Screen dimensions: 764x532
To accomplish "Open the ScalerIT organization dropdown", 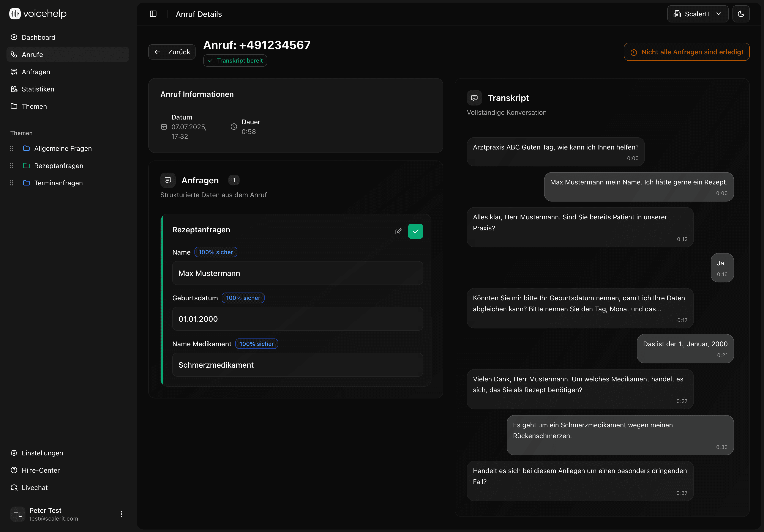I will [698, 14].
